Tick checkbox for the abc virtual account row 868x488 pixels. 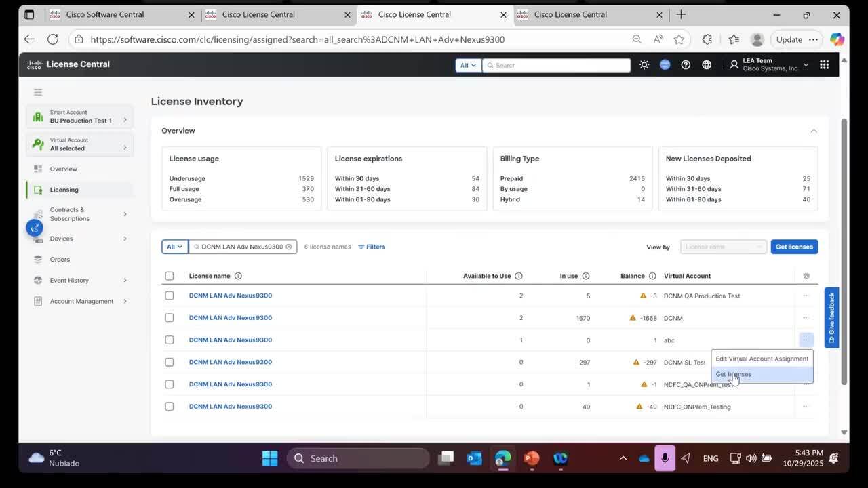(x=170, y=340)
